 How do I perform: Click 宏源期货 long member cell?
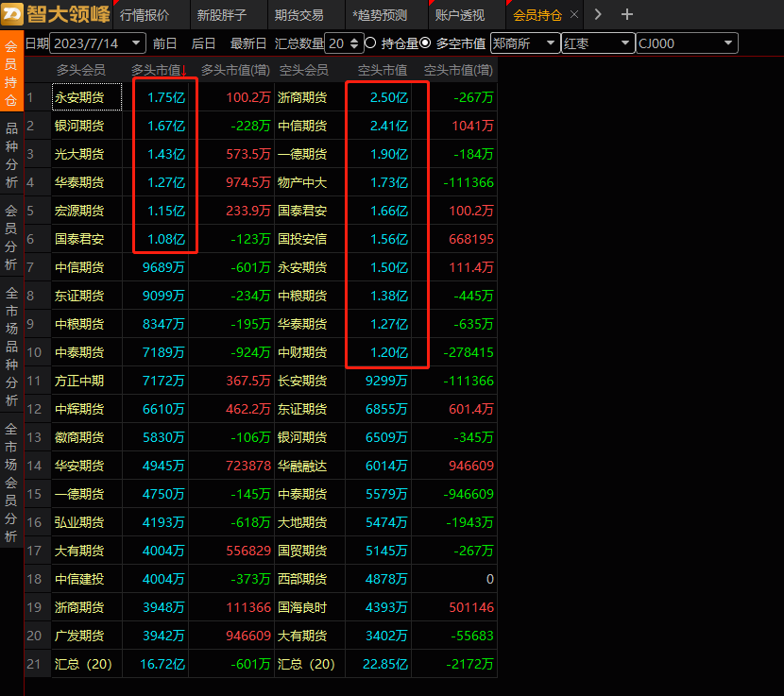tap(87, 211)
